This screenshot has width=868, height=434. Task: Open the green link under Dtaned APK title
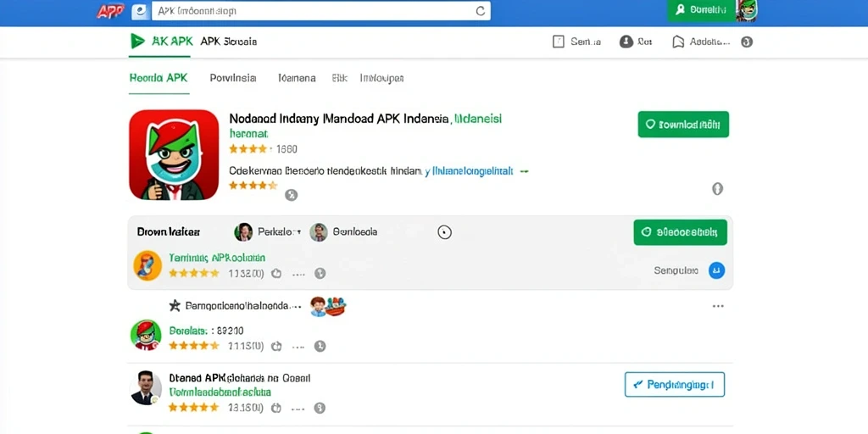tap(220, 392)
